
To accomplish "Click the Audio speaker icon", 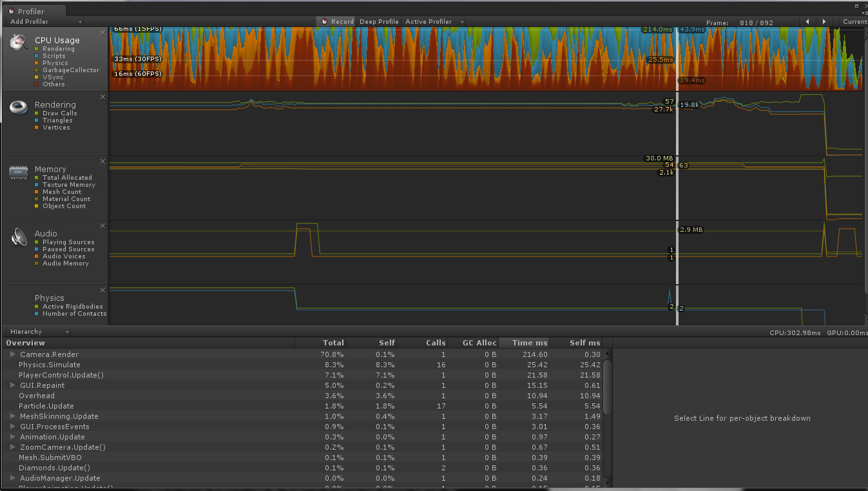I will 19,237.
